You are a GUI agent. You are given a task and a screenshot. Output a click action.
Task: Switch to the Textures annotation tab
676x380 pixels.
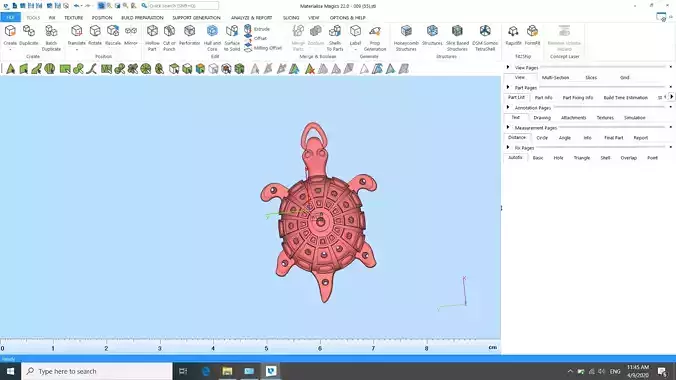[605, 118]
